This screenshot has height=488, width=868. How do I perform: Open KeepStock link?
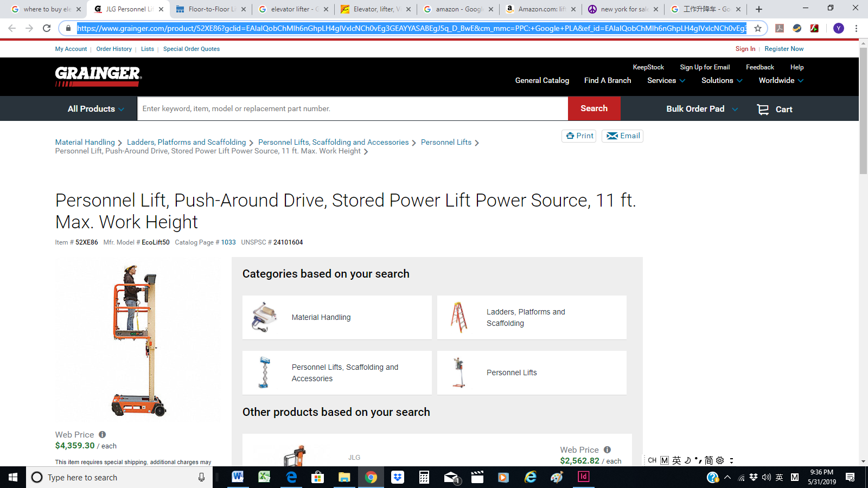(648, 67)
